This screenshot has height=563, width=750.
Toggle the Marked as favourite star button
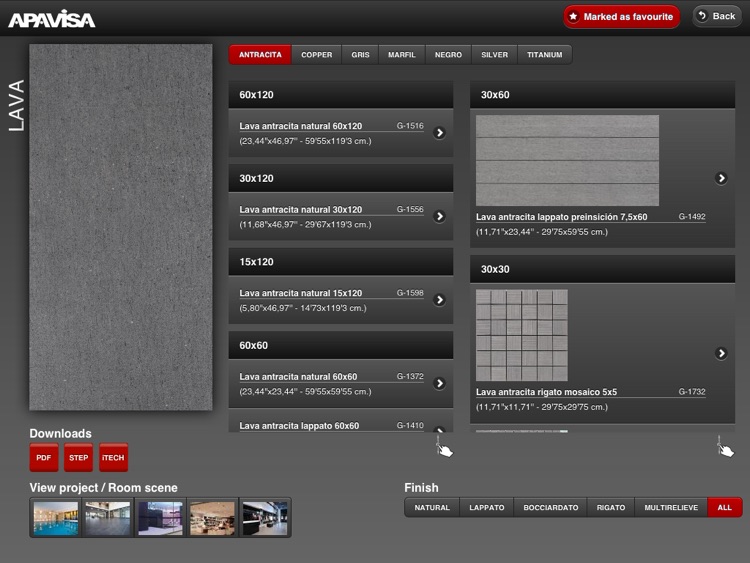(621, 17)
